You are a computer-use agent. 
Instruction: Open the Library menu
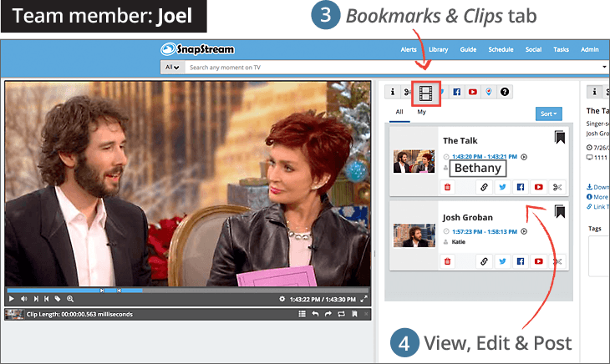439,49
